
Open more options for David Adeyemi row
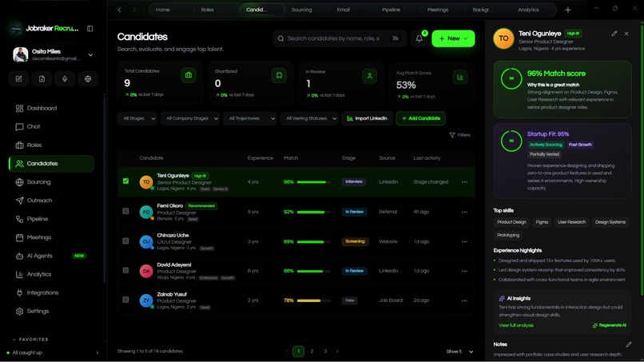point(464,271)
